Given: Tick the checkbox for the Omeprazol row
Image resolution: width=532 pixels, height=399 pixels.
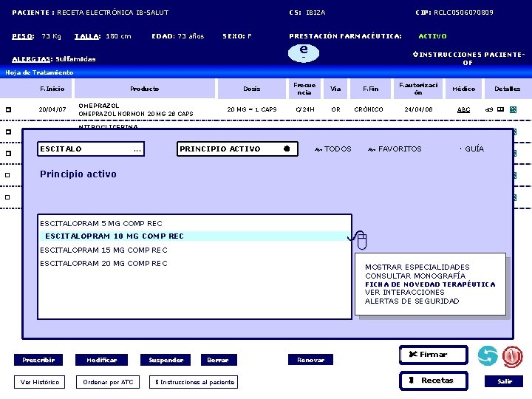Looking at the screenshot, I should [x=8, y=109].
